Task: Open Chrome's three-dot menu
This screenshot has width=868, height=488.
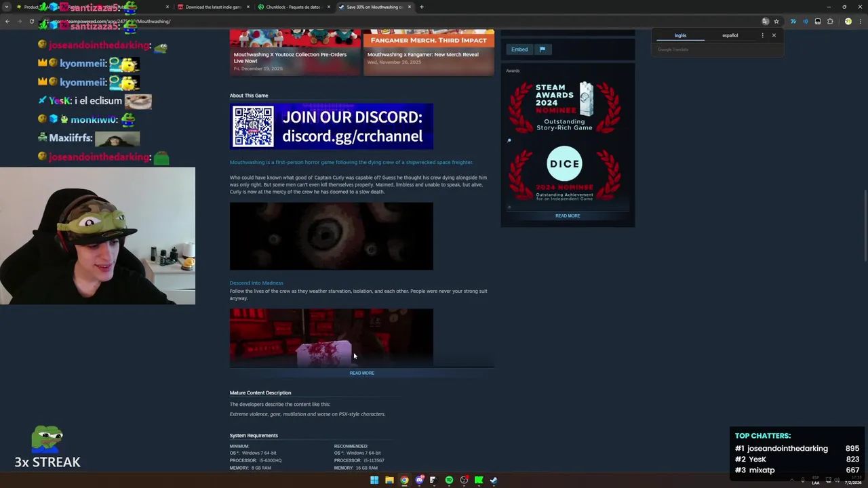Action: pyautogui.click(x=860, y=21)
